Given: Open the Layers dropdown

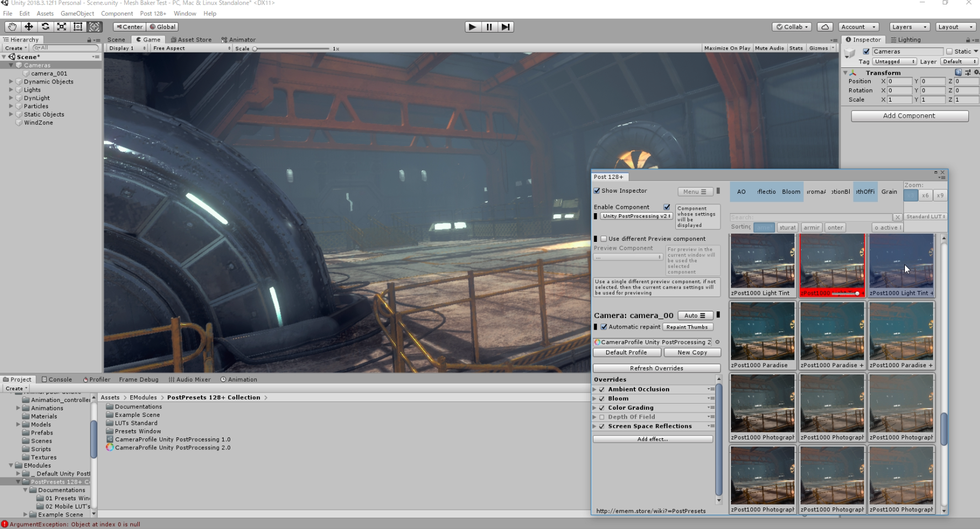Looking at the screenshot, I should tap(909, 27).
